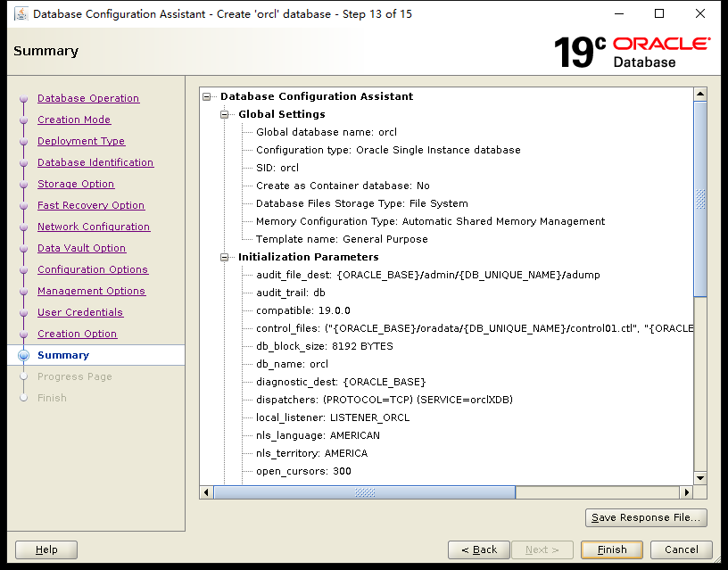Select the control_files parameter row
728x570 pixels.
[475, 328]
